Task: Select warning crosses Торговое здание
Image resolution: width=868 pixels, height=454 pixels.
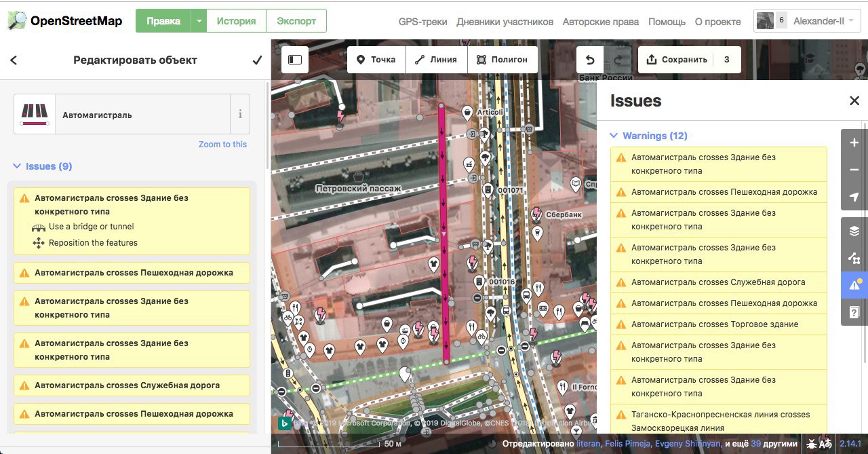Action: pyautogui.click(x=719, y=324)
